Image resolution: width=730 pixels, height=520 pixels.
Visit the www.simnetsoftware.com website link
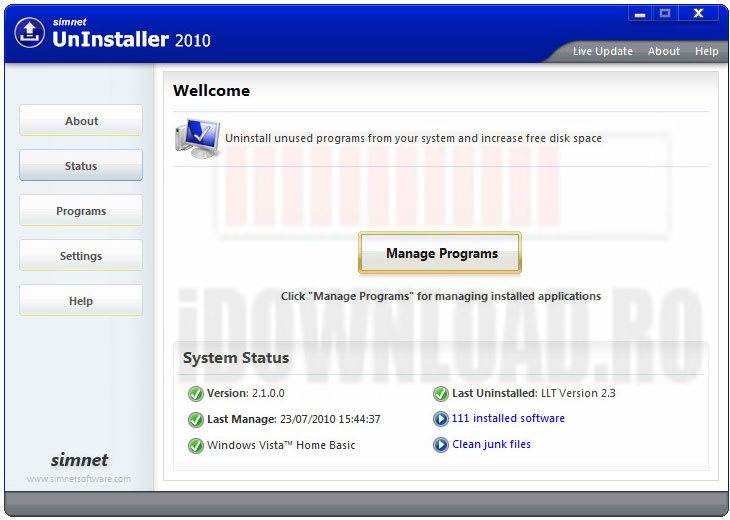(x=79, y=479)
